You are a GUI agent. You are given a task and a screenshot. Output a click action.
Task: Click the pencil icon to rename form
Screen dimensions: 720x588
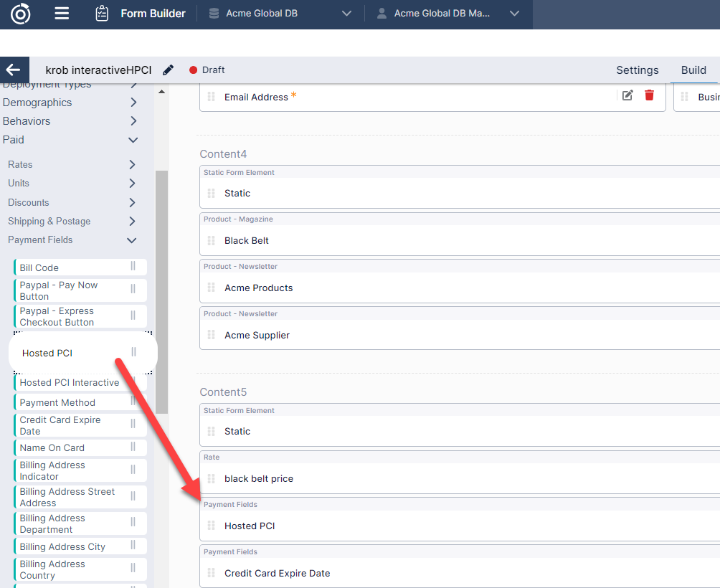(x=169, y=70)
